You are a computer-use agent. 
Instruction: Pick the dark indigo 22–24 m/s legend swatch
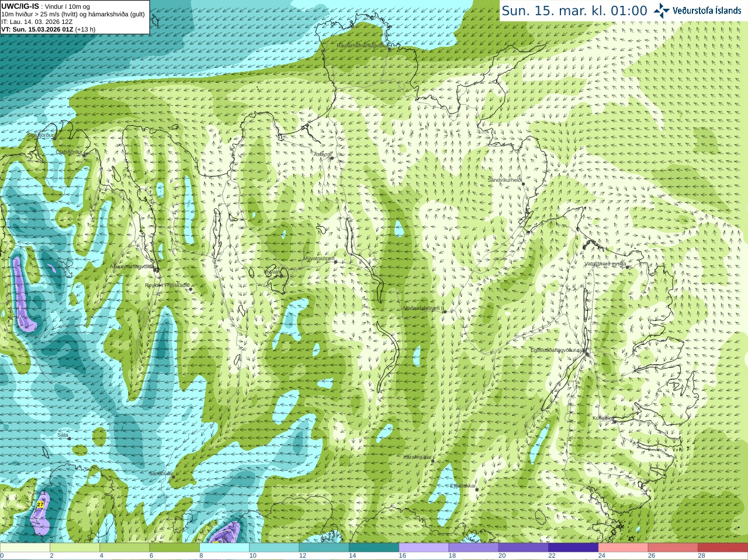coord(573,548)
